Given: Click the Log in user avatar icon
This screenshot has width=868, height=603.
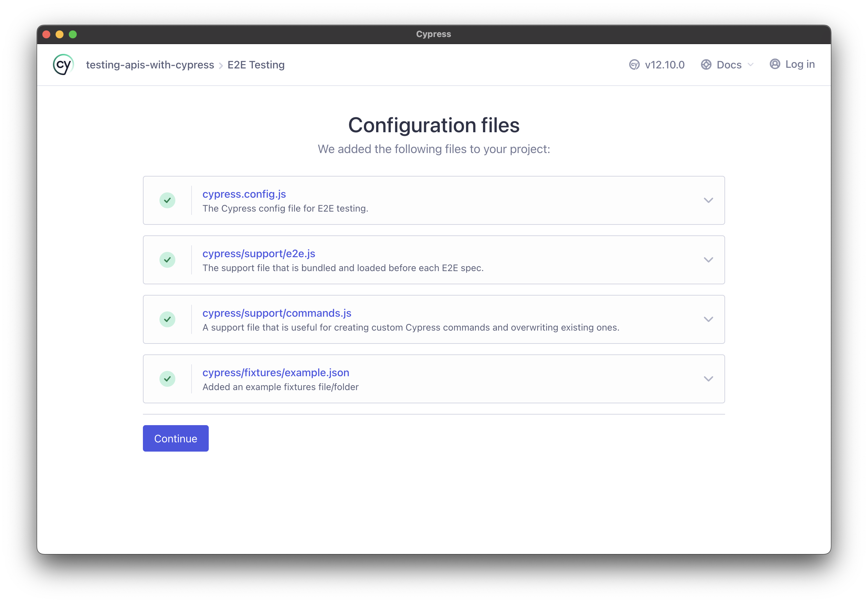Looking at the screenshot, I should pos(775,64).
